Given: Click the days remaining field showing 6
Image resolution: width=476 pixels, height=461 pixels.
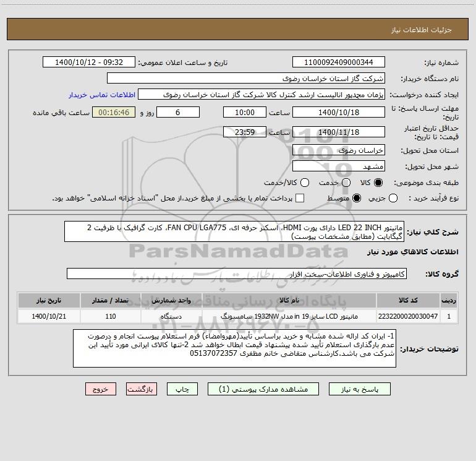Looking at the screenshot, I should tap(178, 113).
